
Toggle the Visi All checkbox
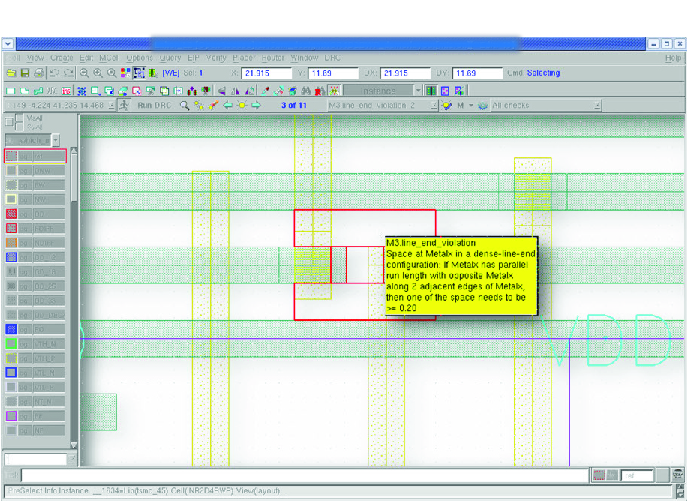click(x=19, y=118)
